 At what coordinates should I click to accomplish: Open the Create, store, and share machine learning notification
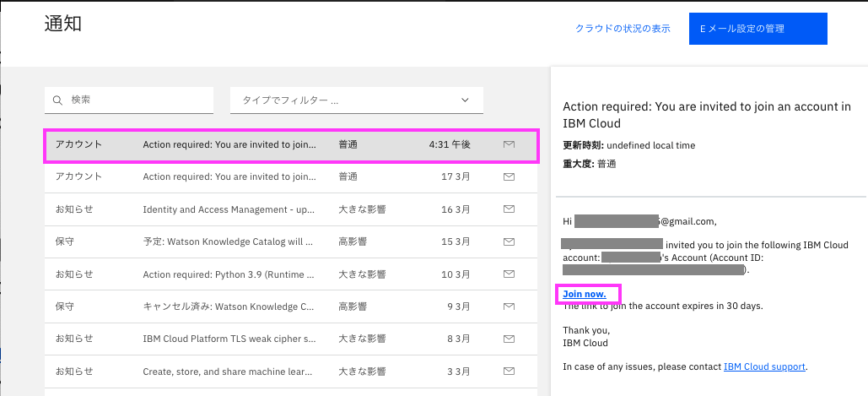(x=229, y=371)
